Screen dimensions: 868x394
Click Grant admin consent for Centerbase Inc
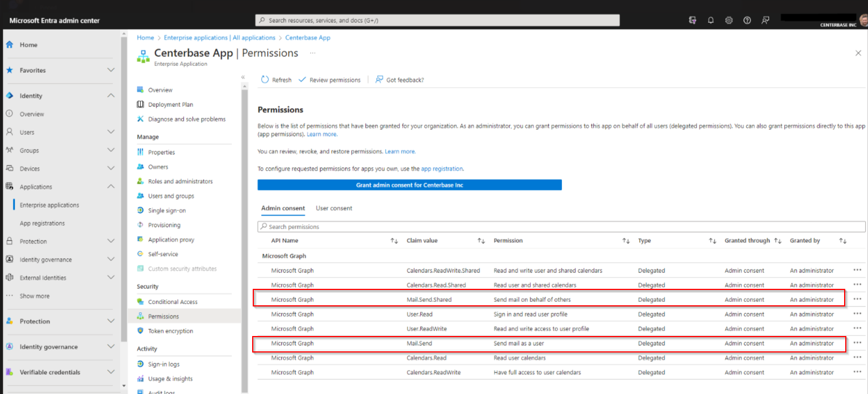click(410, 185)
